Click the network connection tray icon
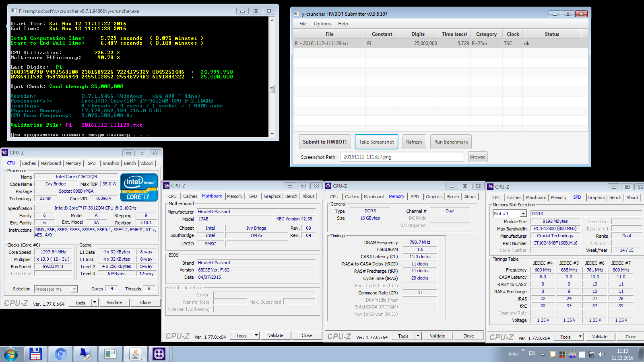This screenshot has width=644, height=362. click(x=592, y=354)
